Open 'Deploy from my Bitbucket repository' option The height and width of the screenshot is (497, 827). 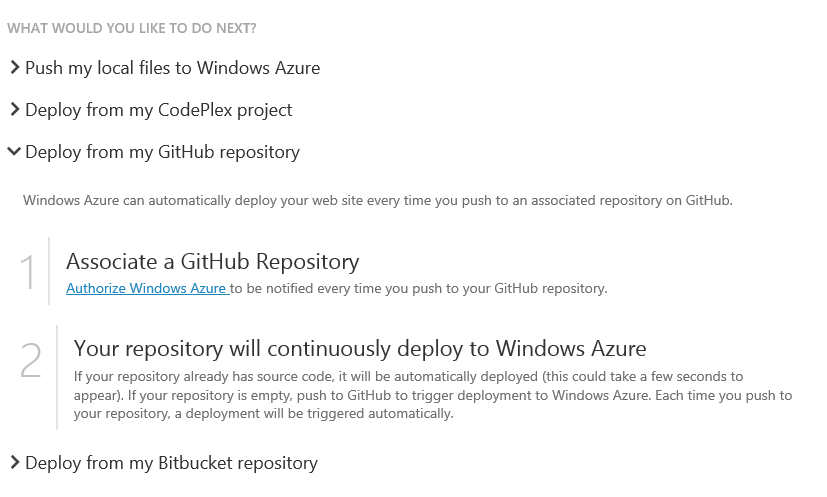point(171,463)
